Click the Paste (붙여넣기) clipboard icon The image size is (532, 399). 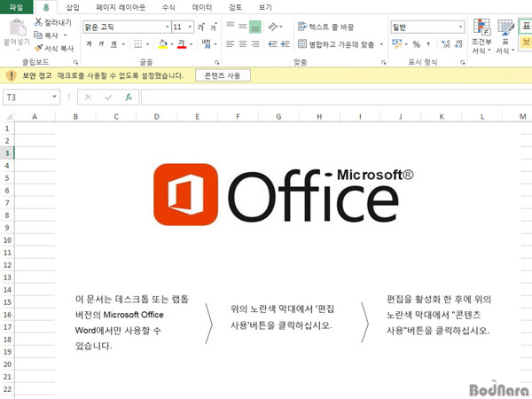click(18, 27)
